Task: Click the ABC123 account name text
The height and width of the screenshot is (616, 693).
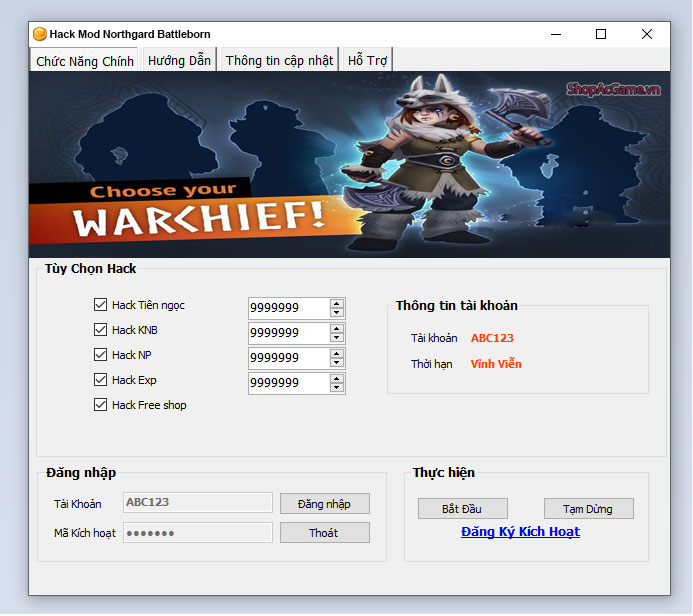Action: pyautogui.click(x=492, y=338)
